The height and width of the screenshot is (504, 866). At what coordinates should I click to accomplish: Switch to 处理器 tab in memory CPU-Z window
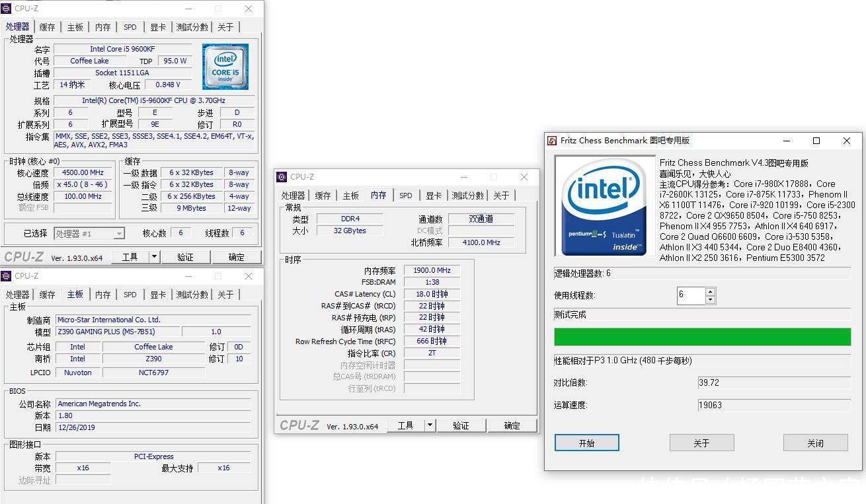293,196
